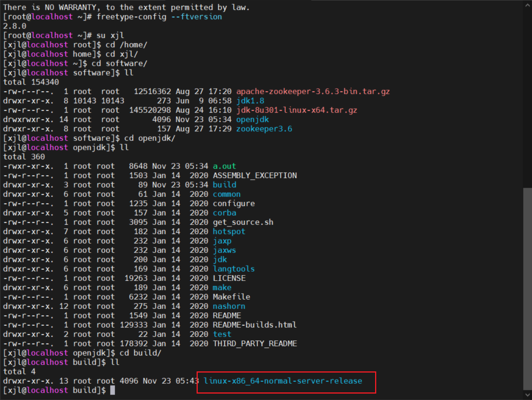Screen dimensions: 532x400
Task: Click the cd openjdk/ command
Action: (x=149, y=138)
